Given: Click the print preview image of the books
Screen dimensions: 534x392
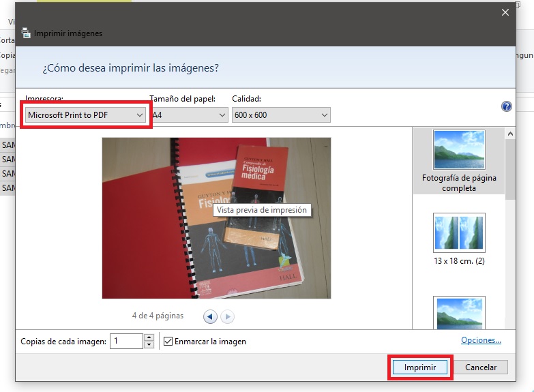Looking at the screenshot, I should coord(217,218).
